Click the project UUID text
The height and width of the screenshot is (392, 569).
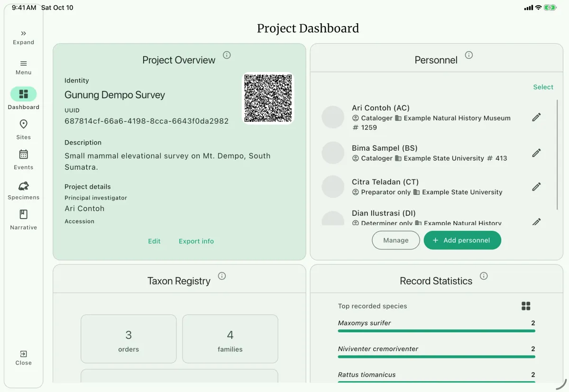(147, 121)
